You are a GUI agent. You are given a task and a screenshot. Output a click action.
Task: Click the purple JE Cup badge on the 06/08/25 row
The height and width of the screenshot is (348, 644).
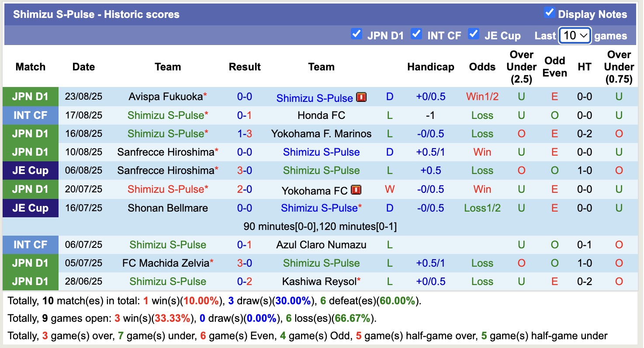(30, 171)
